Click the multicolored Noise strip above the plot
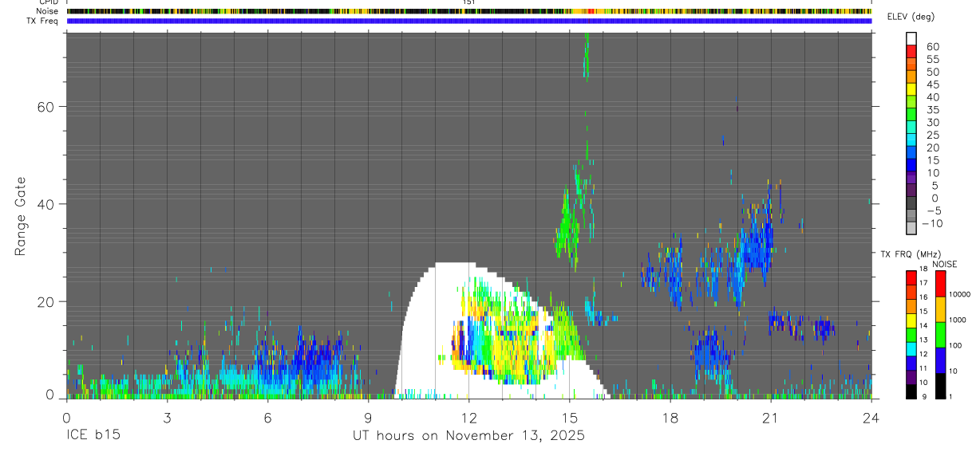This screenshot has width=980, height=452. [469, 11]
